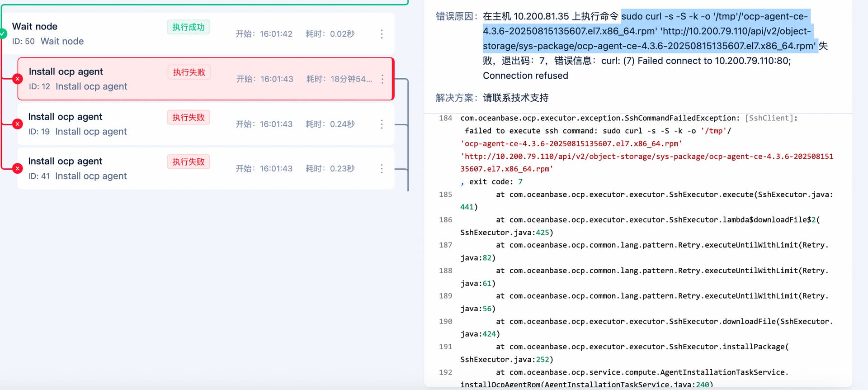Open the more options menu on task ID 41

[x=382, y=169]
